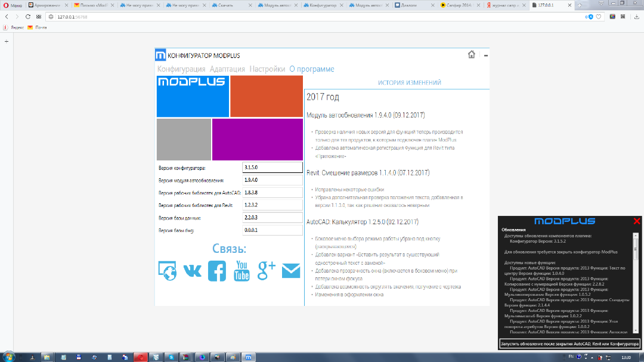Click the EN language indicator in the tray
Viewport: 644px width, 362px height.
[x=571, y=357]
